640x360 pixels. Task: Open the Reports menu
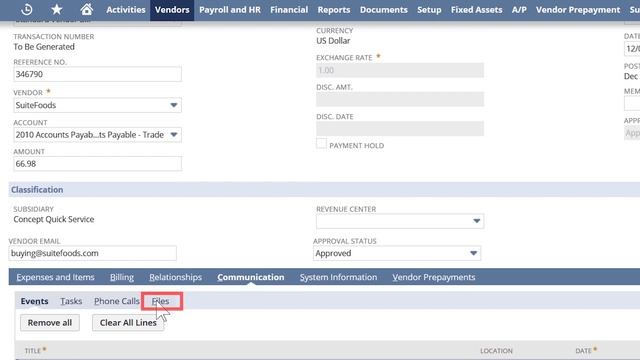333,10
